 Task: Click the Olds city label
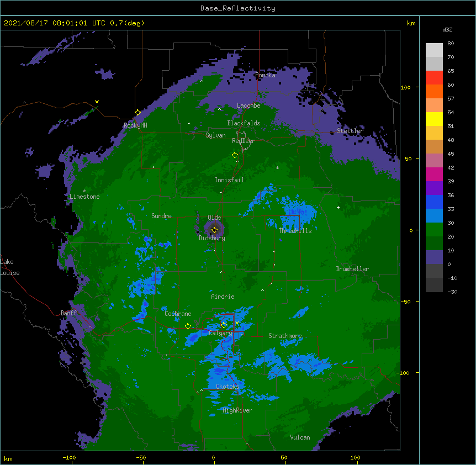click(x=214, y=218)
